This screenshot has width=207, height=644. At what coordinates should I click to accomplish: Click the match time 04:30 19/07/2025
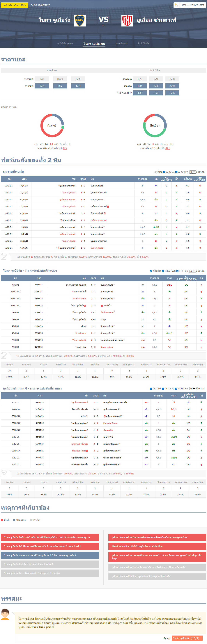pyautogui.click(x=40, y=5)
